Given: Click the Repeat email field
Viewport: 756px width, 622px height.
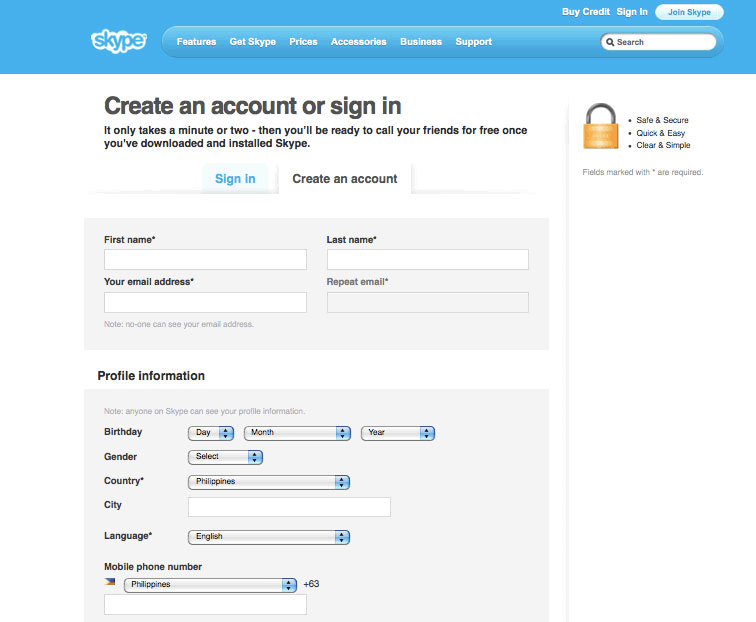Looking at the screenshot, I should [428, 302].
